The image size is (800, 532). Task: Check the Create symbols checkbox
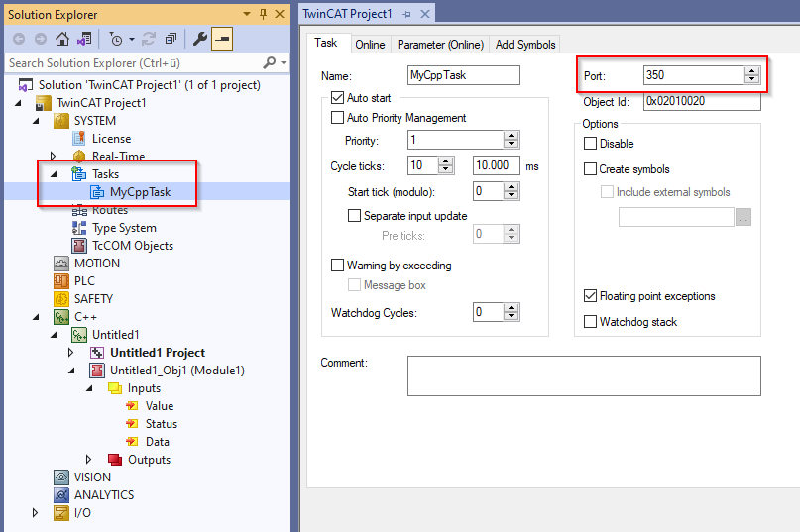(x=590, y=168)
